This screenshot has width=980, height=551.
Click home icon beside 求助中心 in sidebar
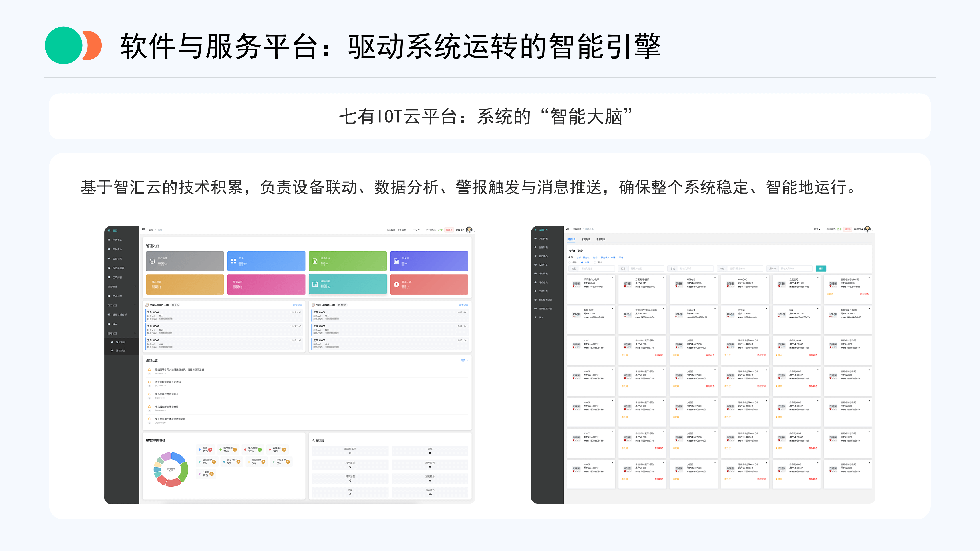click(109, 240)
